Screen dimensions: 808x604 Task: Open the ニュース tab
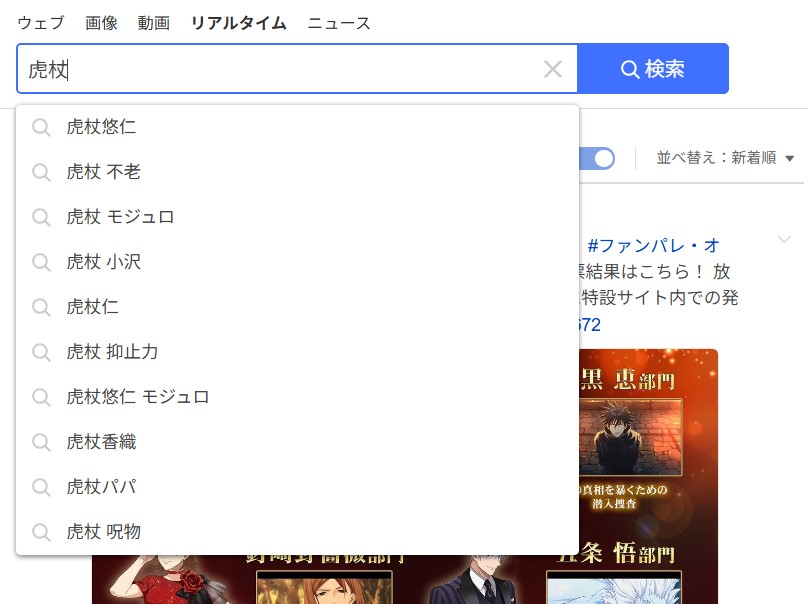point(339,23)
